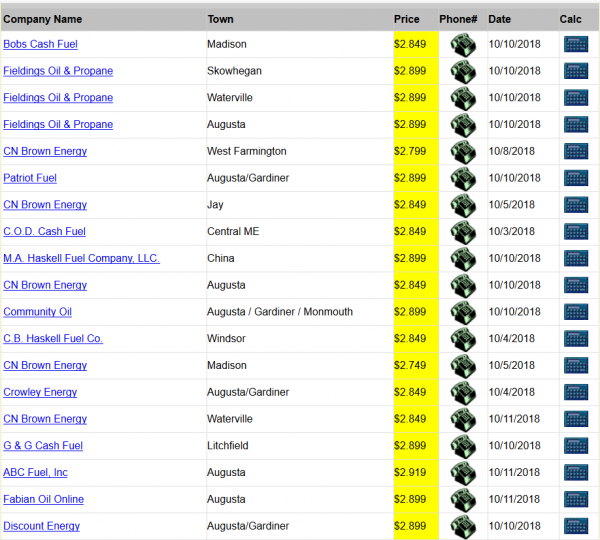Open the Bobs Cash Fuel link

pos(40,45)
